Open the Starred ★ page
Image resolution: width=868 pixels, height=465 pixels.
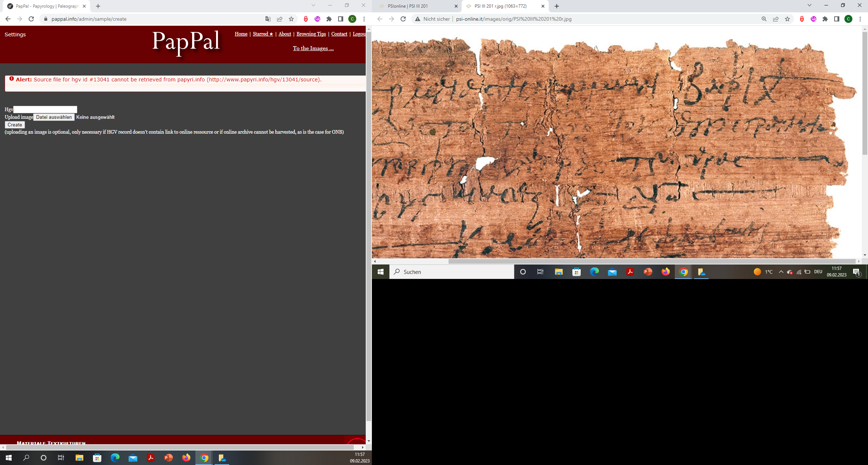[x=263, y=34]
